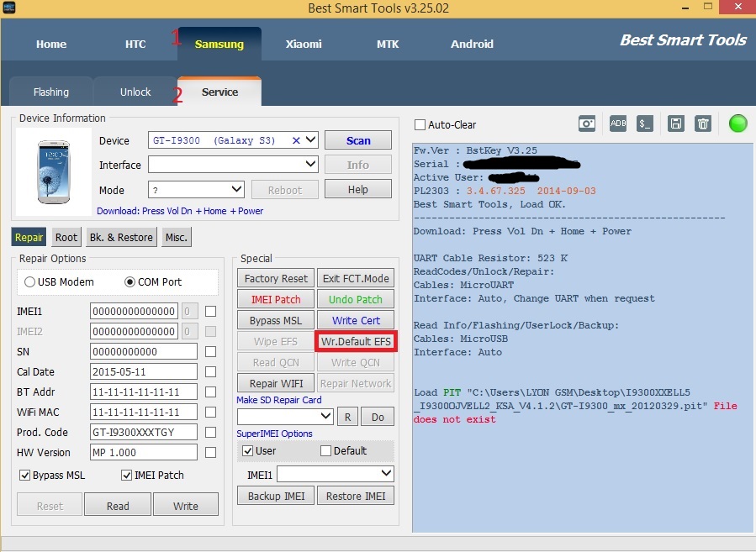This screenshot has height=552, width=756.
Task: Tick the Prod. Code row checkbox
Action: click(x=210, y=433)
